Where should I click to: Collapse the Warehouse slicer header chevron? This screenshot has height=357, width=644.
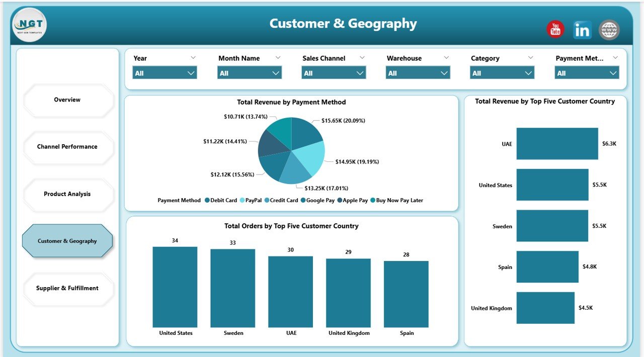click(x=446, y=58)
